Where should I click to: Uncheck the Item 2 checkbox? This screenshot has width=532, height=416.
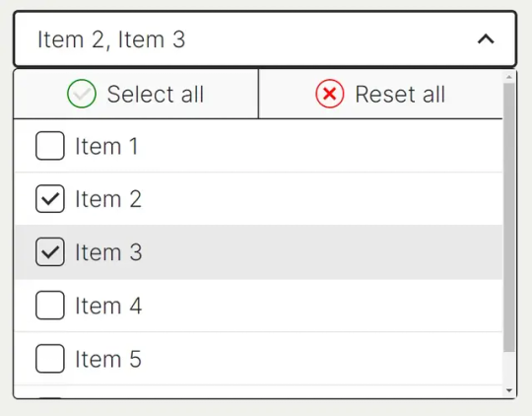click(50, 199)
